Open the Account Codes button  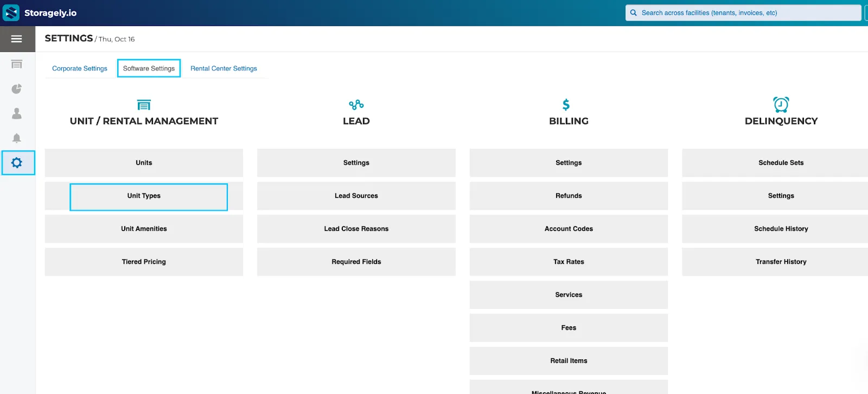pos(569,229)
